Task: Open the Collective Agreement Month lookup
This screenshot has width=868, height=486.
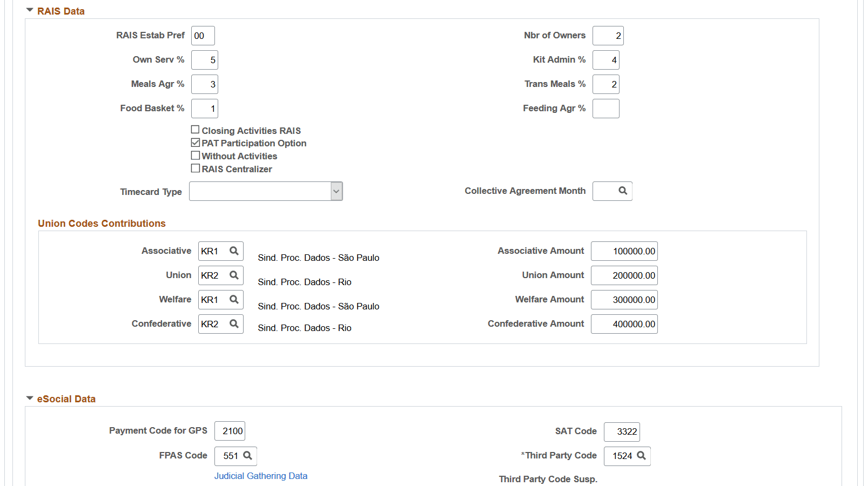Action: 622,191
